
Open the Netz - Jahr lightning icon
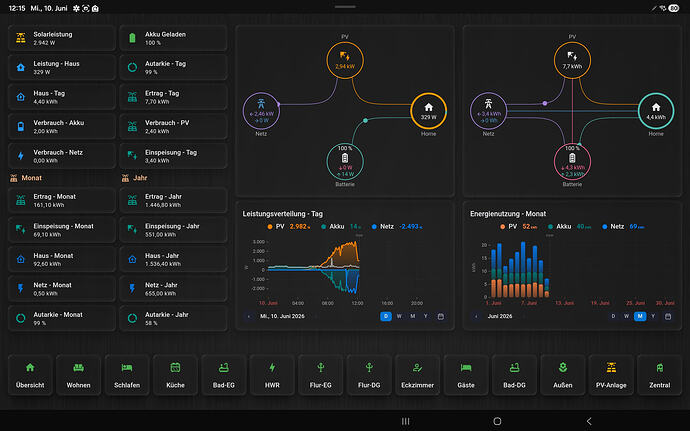[x=132, y=289]
